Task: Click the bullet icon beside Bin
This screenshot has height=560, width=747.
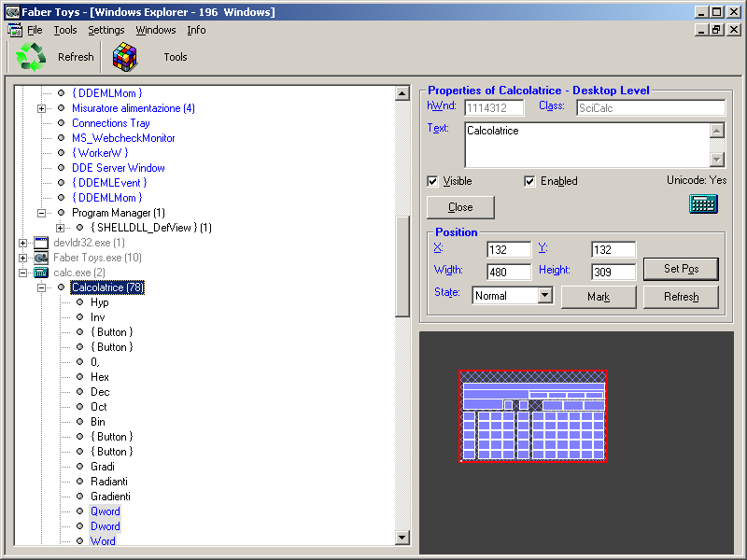Action: [80, 422]
